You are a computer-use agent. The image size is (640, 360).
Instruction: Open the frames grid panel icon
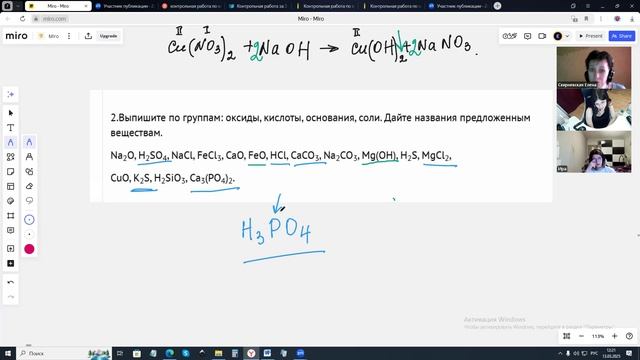[567, 336]
